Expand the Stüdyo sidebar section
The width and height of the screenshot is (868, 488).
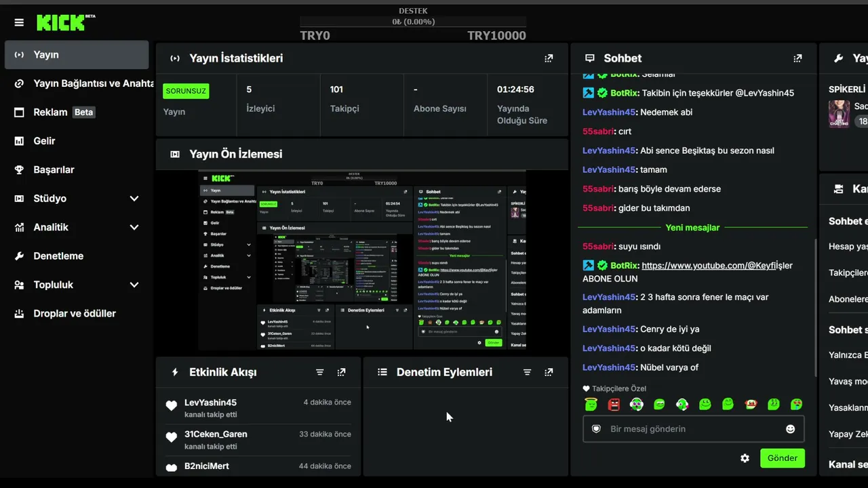click(x=134, y=199)
